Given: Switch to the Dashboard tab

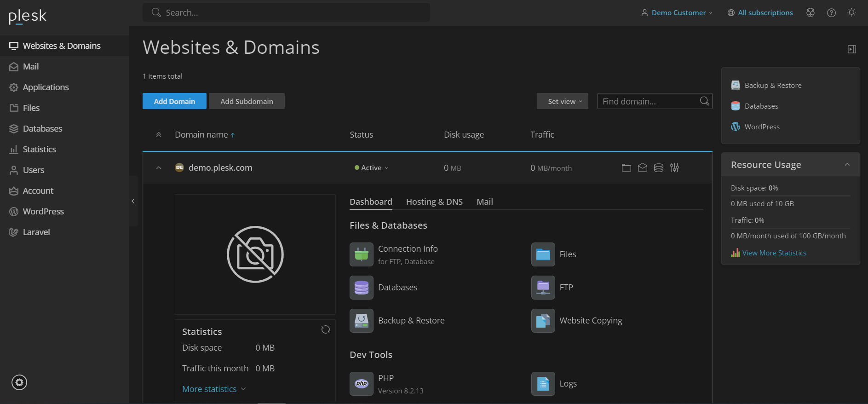Looking at the screenshot, I should [x=371, y=202].
